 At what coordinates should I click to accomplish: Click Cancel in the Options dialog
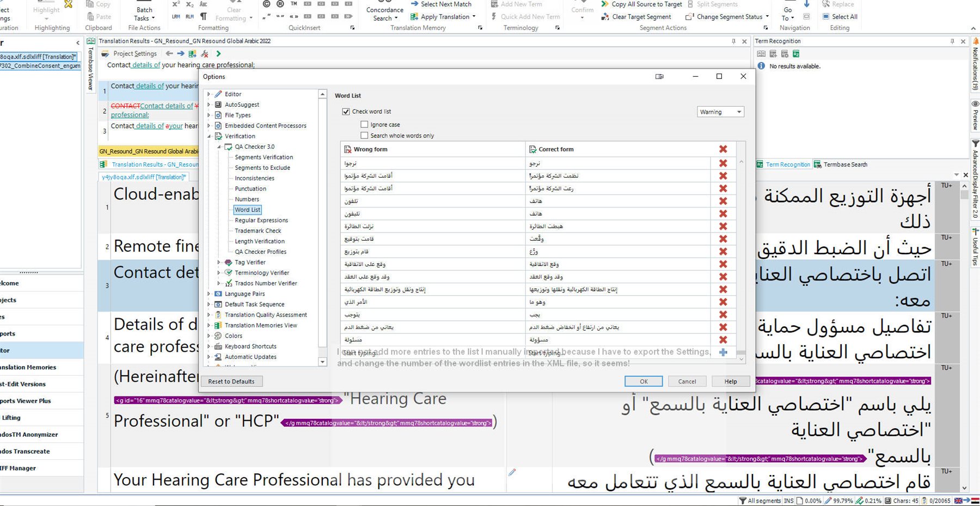[x=687, y=381]
